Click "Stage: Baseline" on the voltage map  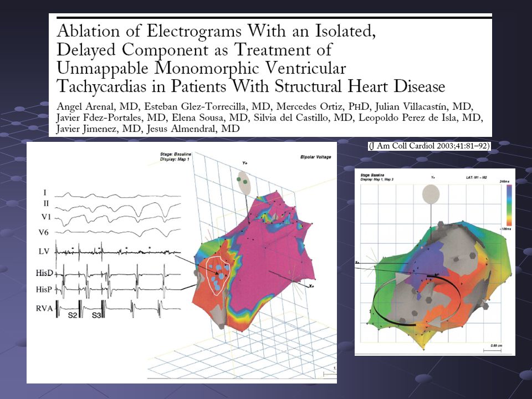coord(176,155)
